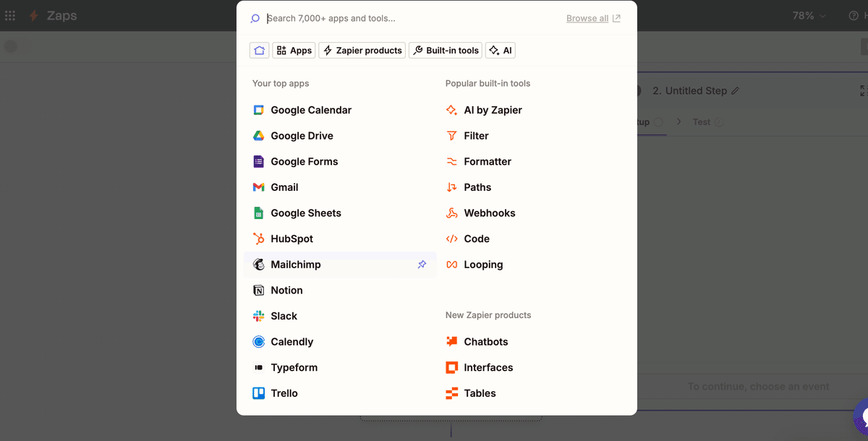Select the Filter tool label
Screen dimensions: 868x441
(x=477, y=136)
